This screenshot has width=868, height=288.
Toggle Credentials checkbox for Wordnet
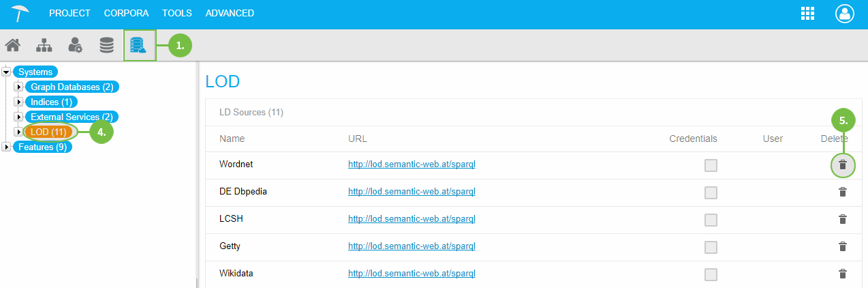(x=711, y=165)
